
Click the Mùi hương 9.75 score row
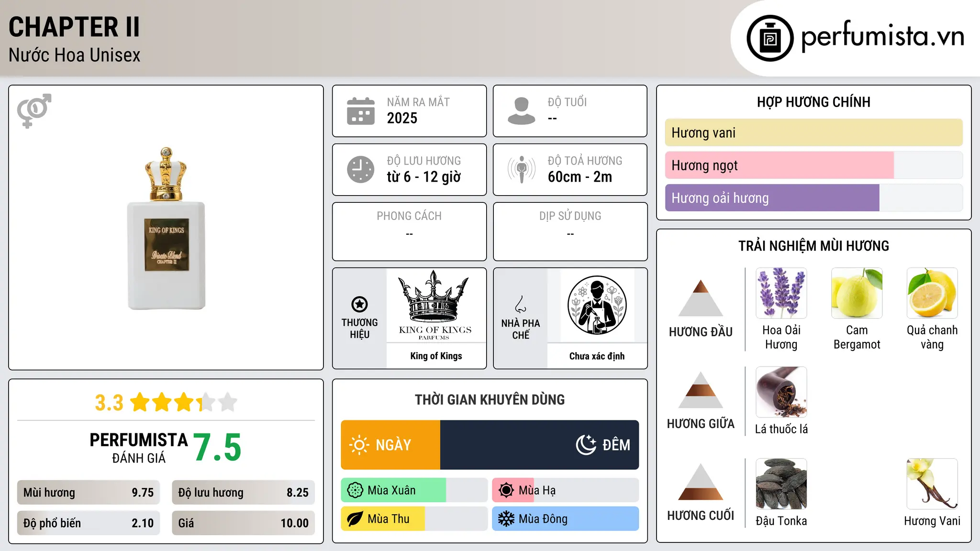pos(89,493)
